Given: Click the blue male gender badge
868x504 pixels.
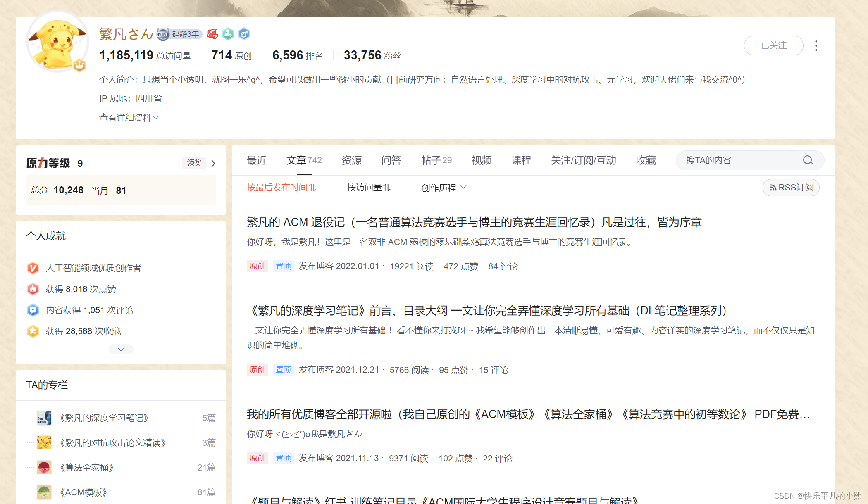Looking at the screenshot, I should tap(244, 34).
